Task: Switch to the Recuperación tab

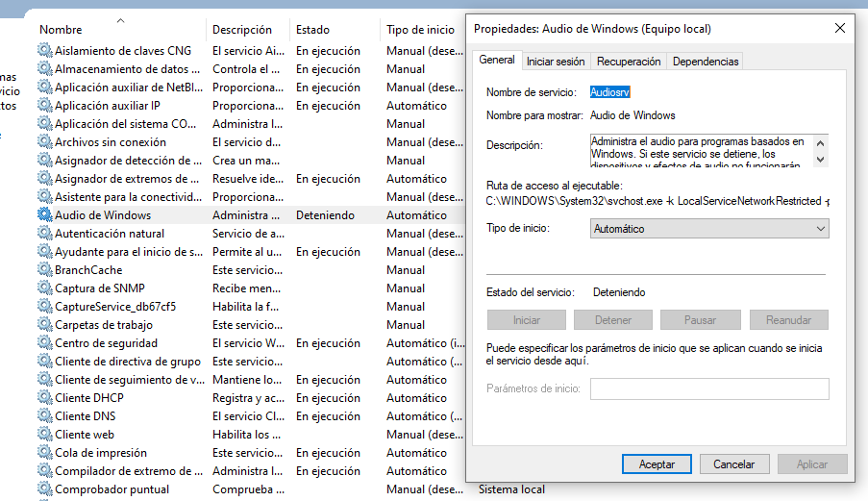Action: 629,62
